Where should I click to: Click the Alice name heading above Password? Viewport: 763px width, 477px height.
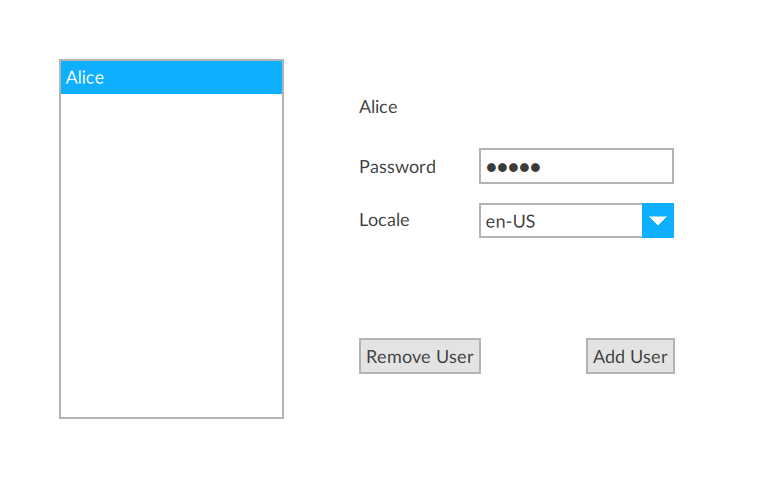click(378, 107)
